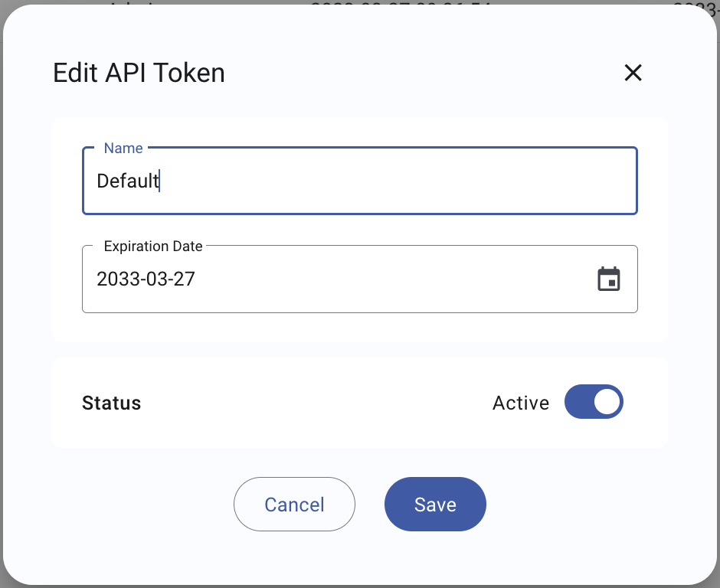Click the blue "Name" floating label
The height and width of the screenshot is (588, 720).
click(123, 149)
